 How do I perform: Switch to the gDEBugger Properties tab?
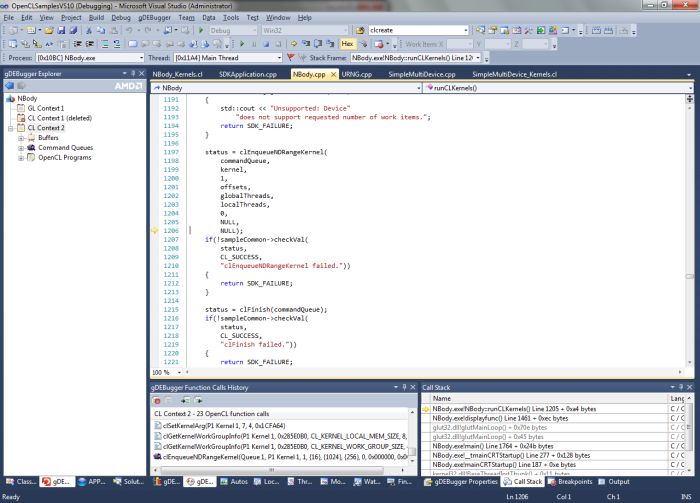pyautogui.click(x=461, y=482)
